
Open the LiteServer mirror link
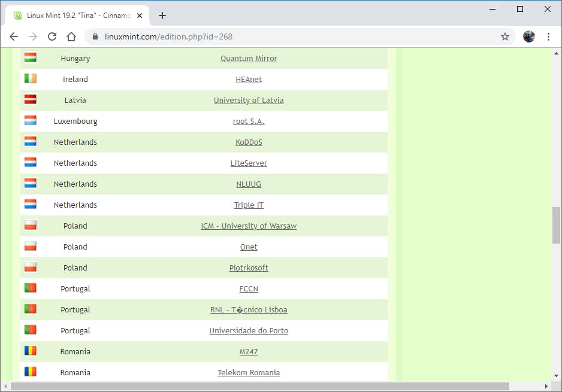(x=249, y=163)
